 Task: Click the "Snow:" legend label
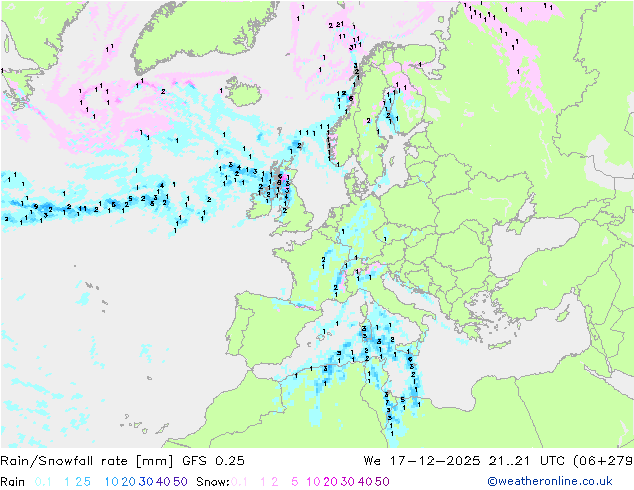213,482
